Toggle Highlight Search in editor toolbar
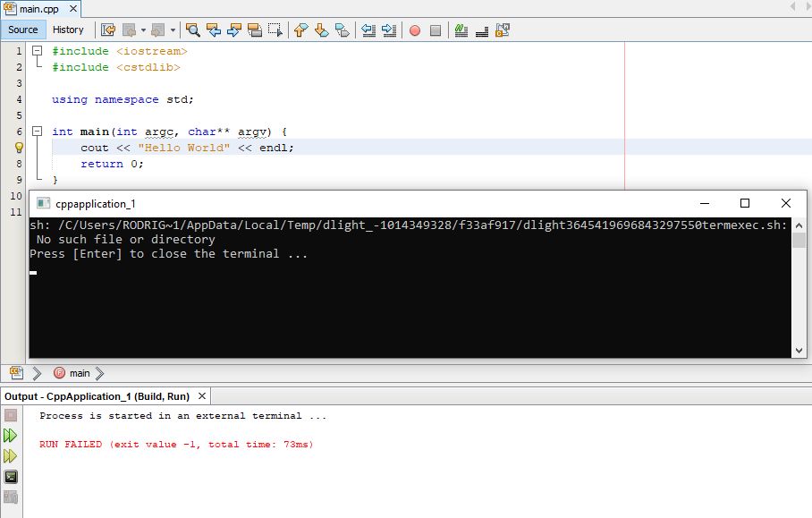This screenshot has height=518, width=812. click(255, 30)
